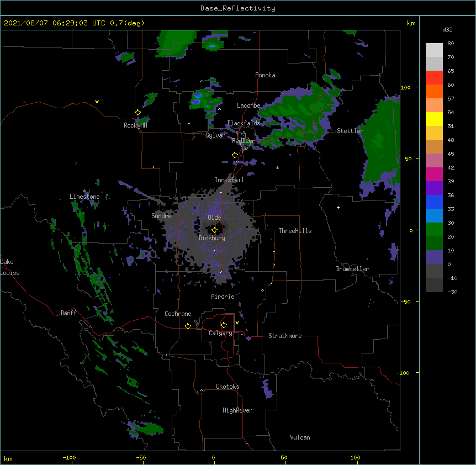The width and height of the screenshot is (476, 465).
Task: Click the -100 tick label on bottom axis
Action: click(69, 457)
